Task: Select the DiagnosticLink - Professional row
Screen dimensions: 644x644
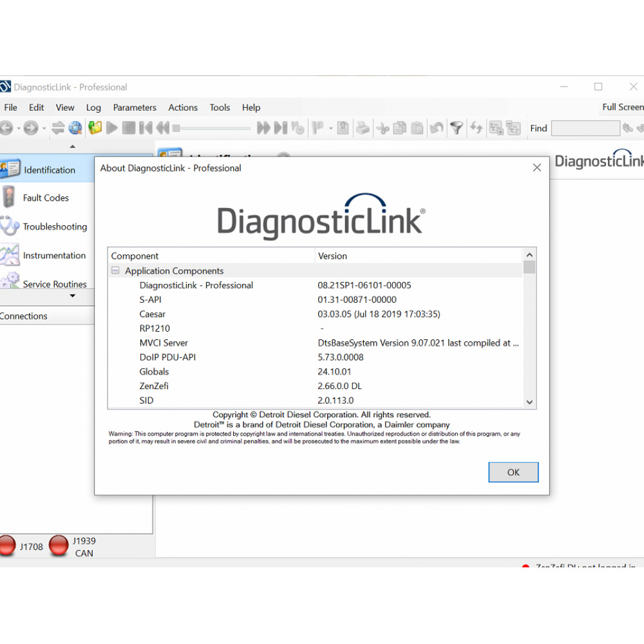Action: click(316, 285)
